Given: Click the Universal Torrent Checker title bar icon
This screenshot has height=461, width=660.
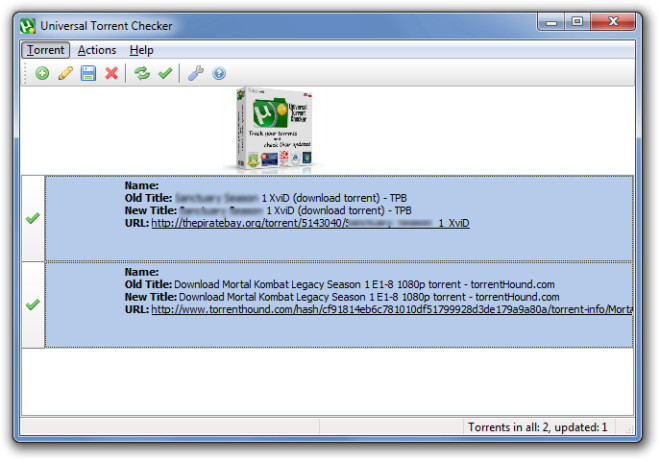Looking at the screenshot, I should [27, 26].
